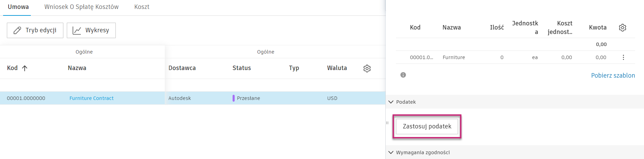Collapse the Wymagania zgodności section
The image size is (644, 159).
(391, 152)
